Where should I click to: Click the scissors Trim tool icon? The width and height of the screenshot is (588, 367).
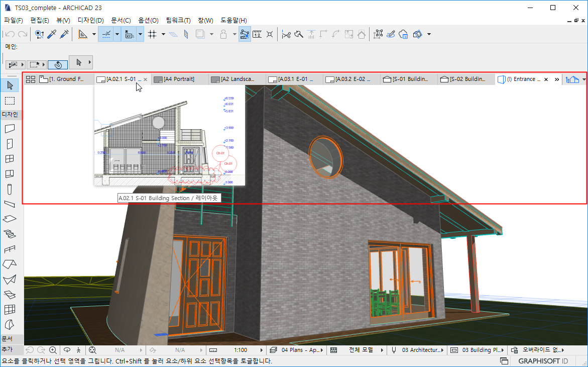tap(286, 34)
